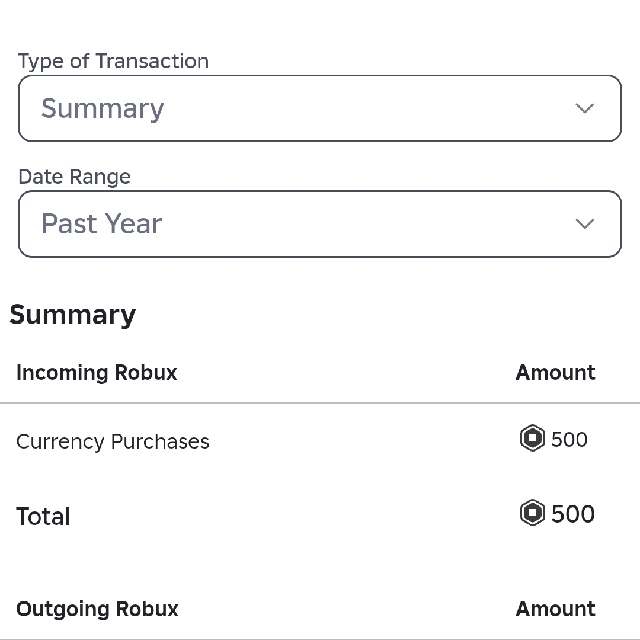This screenshot has width=640, height=640.
Task: Click the Amount header for Incoming Robux
Action: (x=555, y=373)
